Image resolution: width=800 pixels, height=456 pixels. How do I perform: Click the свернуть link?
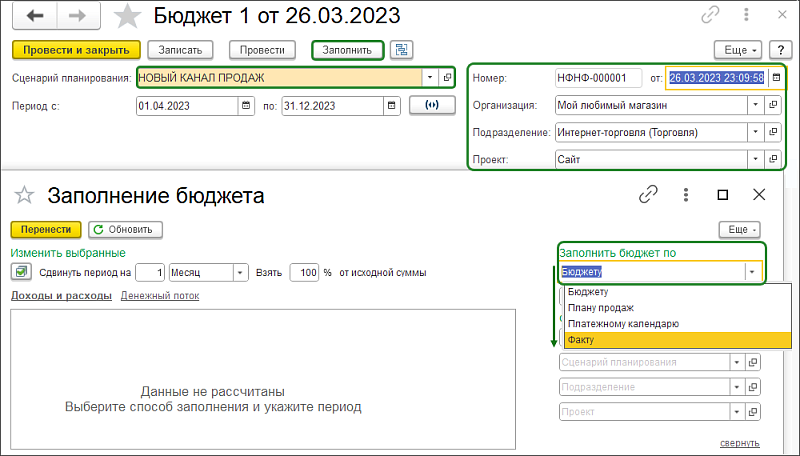click(x=739, y=443)
